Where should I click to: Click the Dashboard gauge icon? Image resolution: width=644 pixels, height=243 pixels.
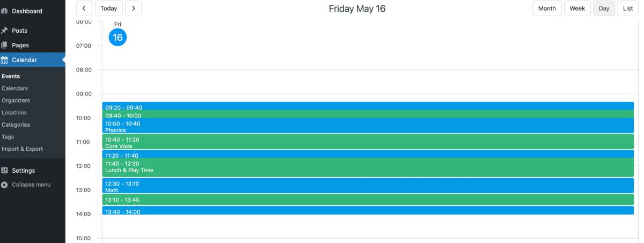[x=4, y=11]
